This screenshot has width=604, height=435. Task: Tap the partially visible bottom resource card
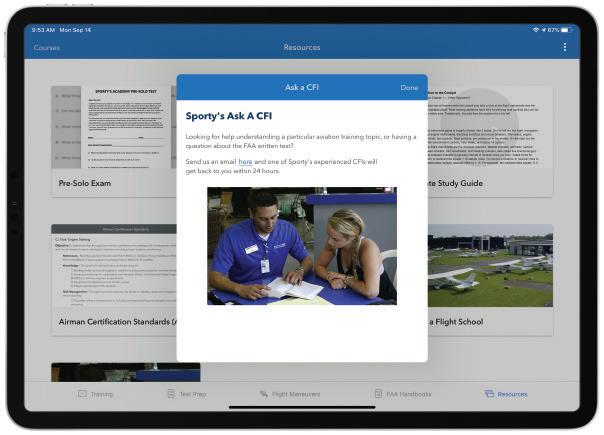coord(126,372)
